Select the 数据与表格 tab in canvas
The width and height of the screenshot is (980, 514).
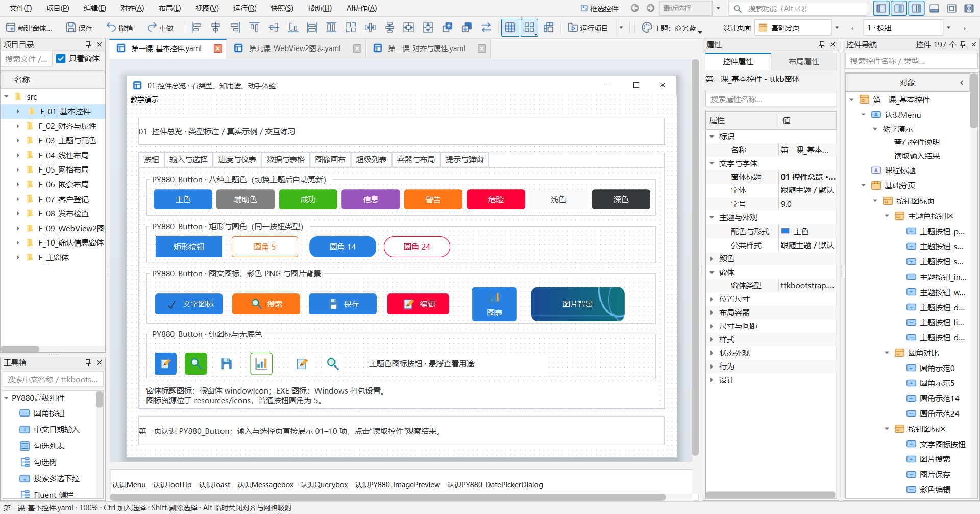point(285,160)
